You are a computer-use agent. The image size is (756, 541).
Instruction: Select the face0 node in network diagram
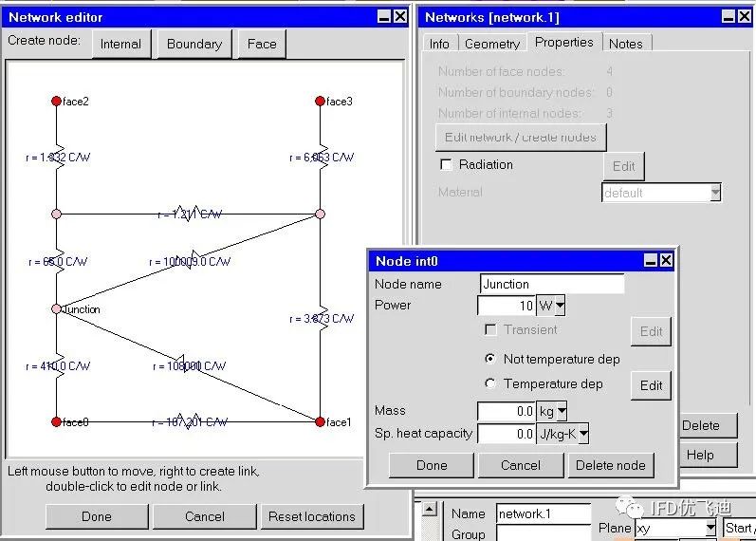point(56,421)
